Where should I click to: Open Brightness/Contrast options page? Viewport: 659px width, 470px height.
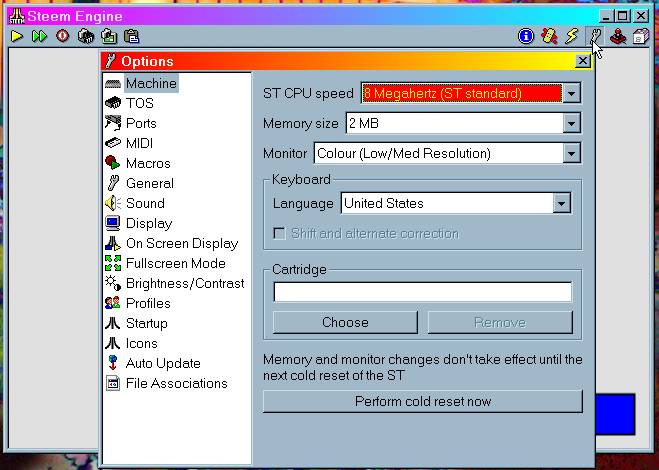[185, 283]
